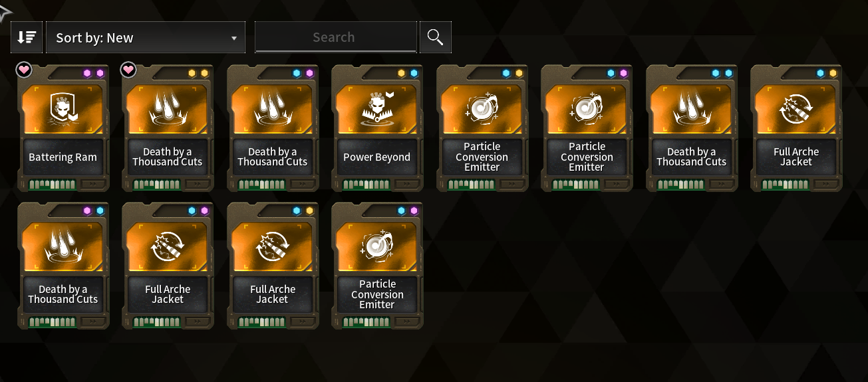Select the Death by a Thousand Cuts card with pink and blue gems
This screenshot has height=382, width=868.
63,266
